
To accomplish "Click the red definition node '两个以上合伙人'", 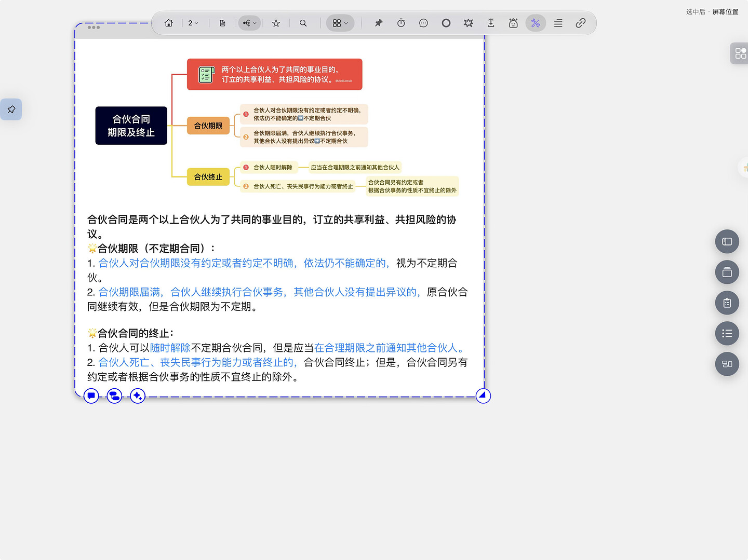I will [275, 74].
